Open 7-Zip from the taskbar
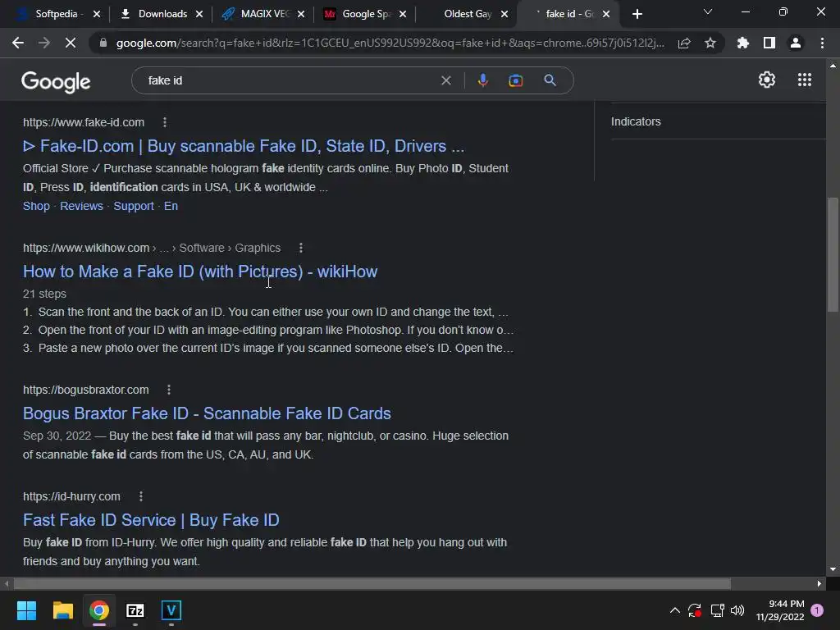 click(x=135, y=610)
